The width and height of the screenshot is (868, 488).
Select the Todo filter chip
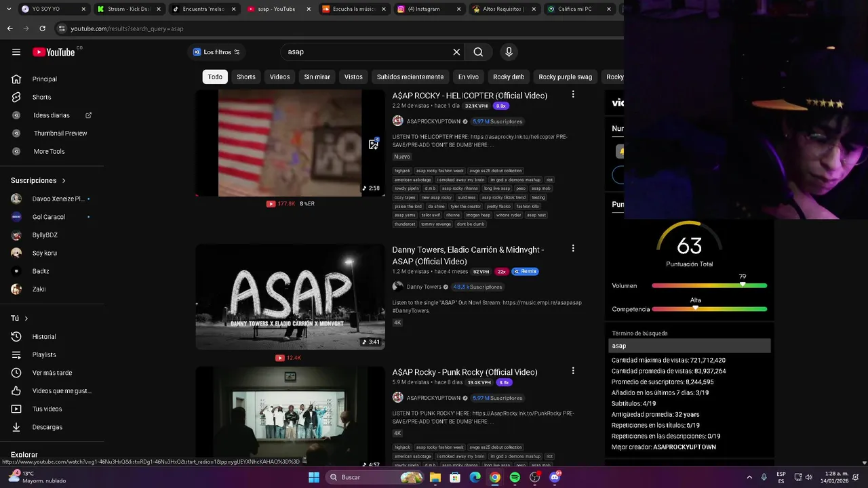(x=215, y=77)
